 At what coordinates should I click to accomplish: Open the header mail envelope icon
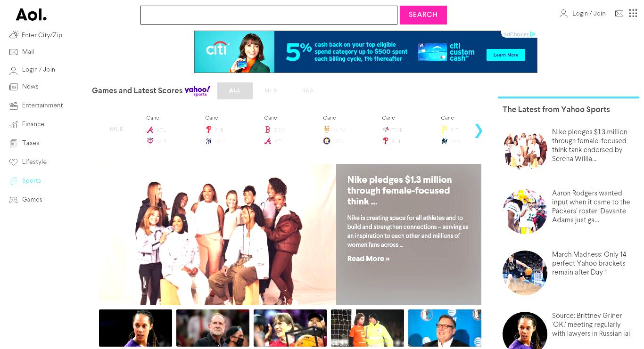coord(619,14)
